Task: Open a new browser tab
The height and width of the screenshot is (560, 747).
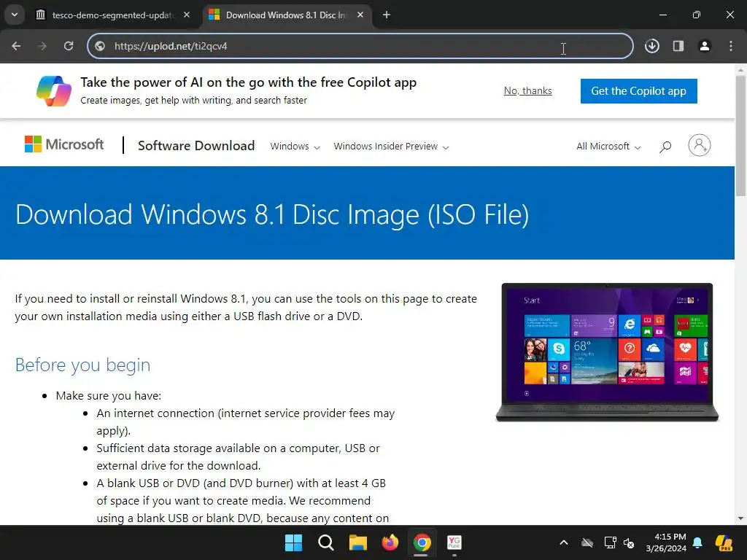Action: [x=387, y=15]
